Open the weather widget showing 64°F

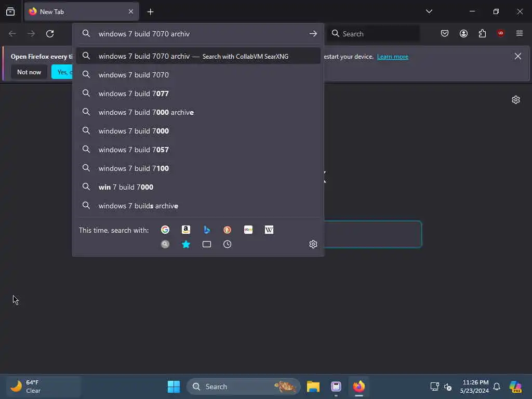click(43, 387)
